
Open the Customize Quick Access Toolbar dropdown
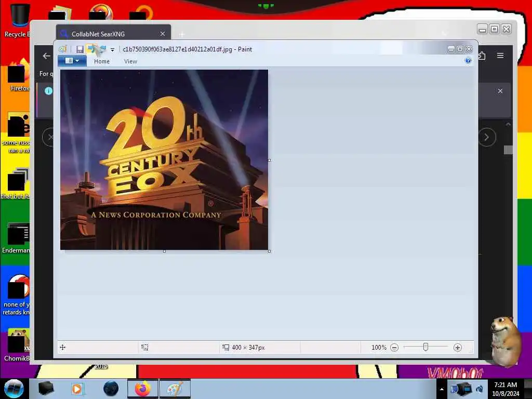click(112, 49)
